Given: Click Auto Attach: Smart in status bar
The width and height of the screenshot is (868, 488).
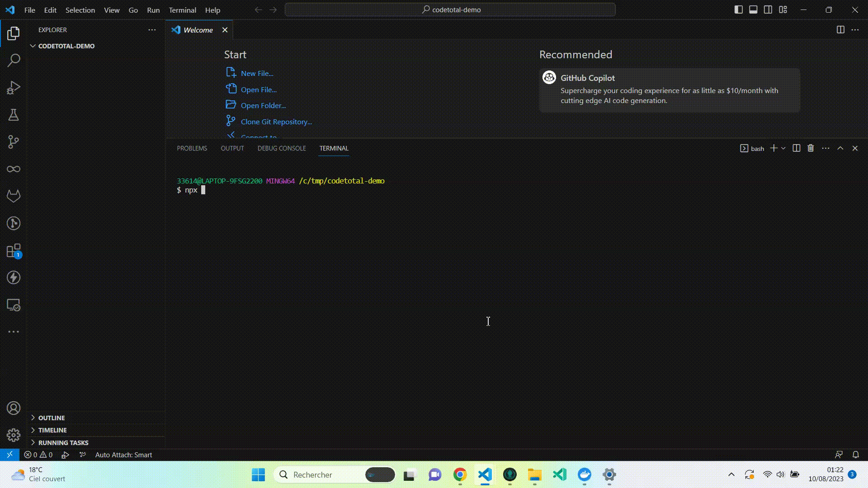Looking at the screenshot, I should point(123,455).
